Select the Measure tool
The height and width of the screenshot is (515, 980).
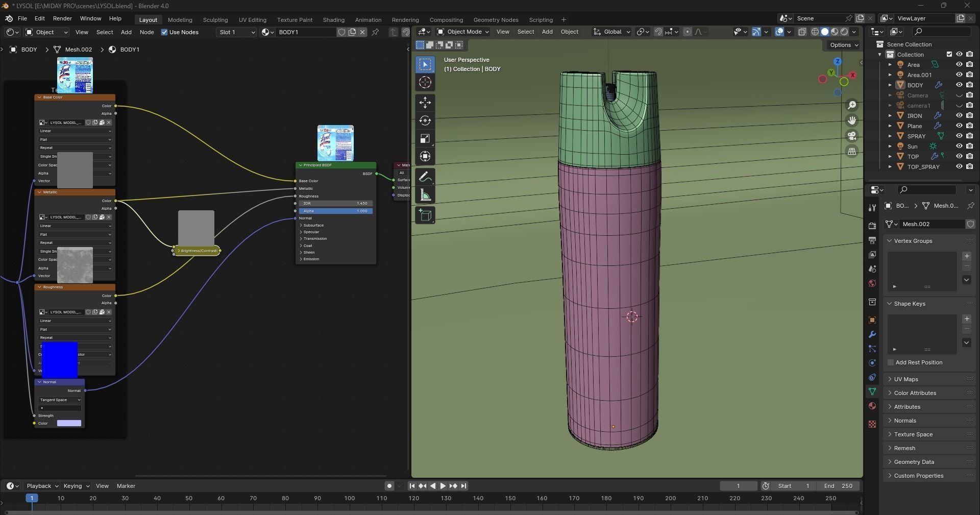(x=425, y=195)
